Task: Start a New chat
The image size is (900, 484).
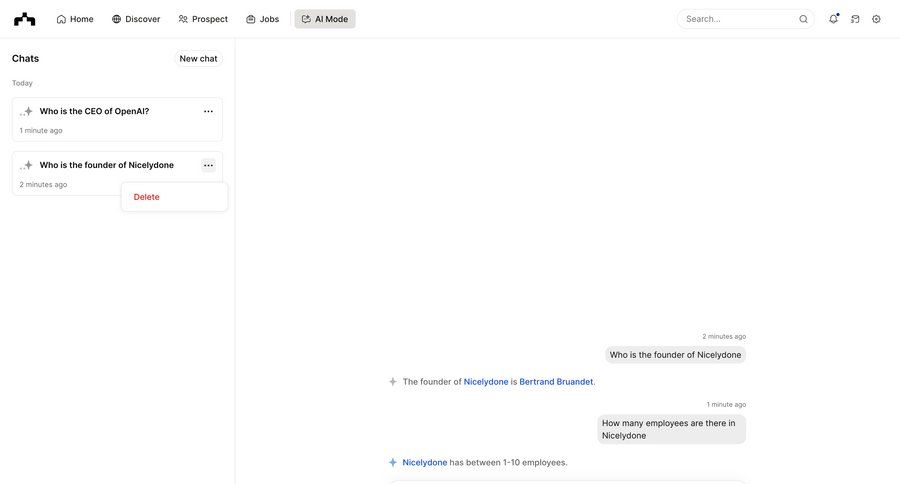Action: click(198, 59)
